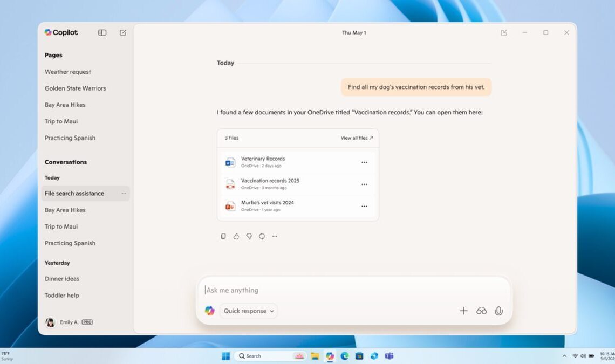
Task: Open Microsoft Store from taskbar
Action: click(359, 356)
